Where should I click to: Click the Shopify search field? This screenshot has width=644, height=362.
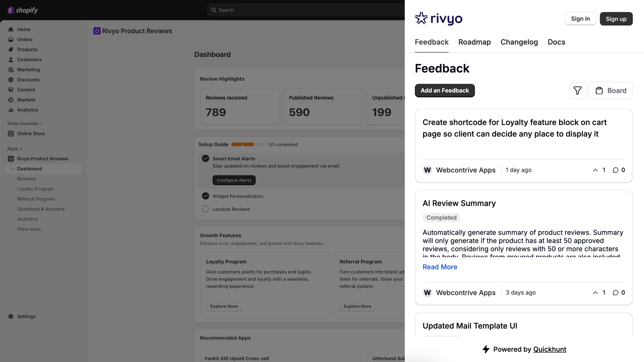[x=306, y=10]
